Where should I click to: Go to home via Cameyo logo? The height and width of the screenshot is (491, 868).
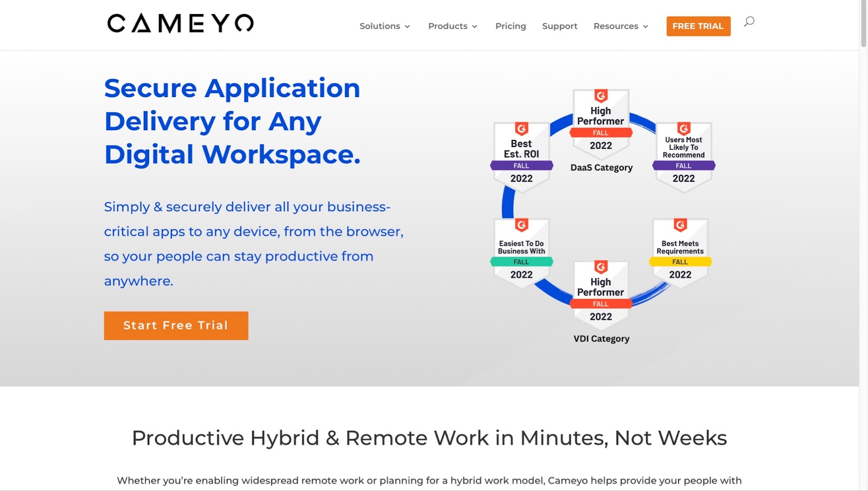click(x=181, y=23)
